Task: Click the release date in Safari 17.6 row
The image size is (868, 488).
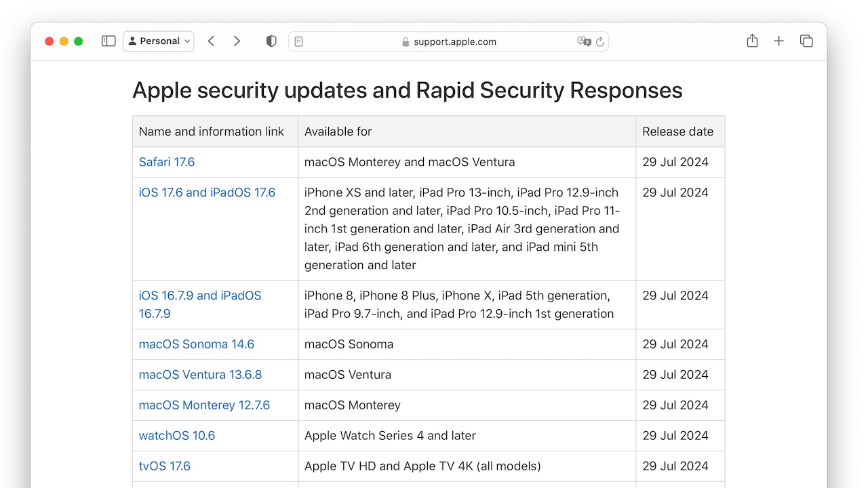Action: pyautogui.click(x=675, y=162)
